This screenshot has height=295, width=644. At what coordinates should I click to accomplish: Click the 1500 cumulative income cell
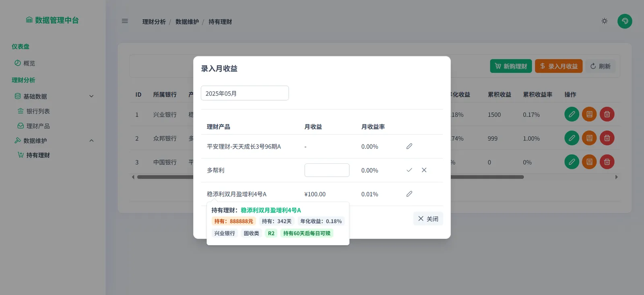tap(494, 114)
